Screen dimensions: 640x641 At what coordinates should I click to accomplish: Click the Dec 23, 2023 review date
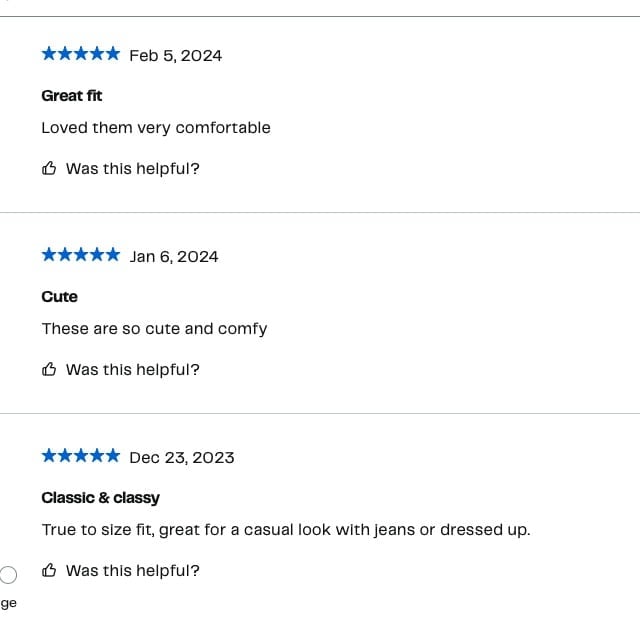tap(182, 458)
